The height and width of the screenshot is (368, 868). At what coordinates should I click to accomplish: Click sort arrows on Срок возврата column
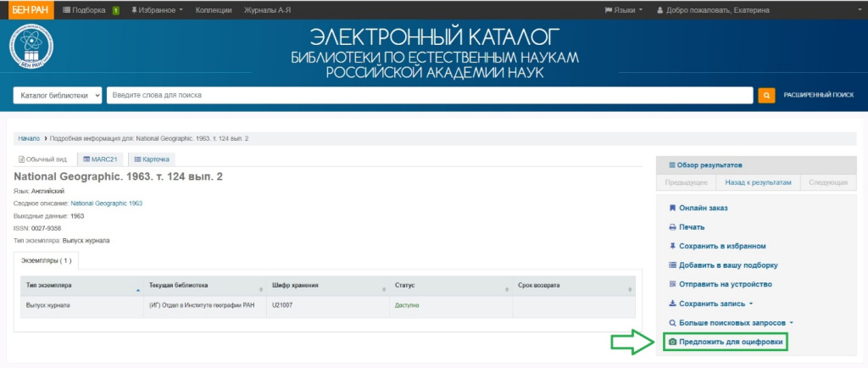(630, 289)
